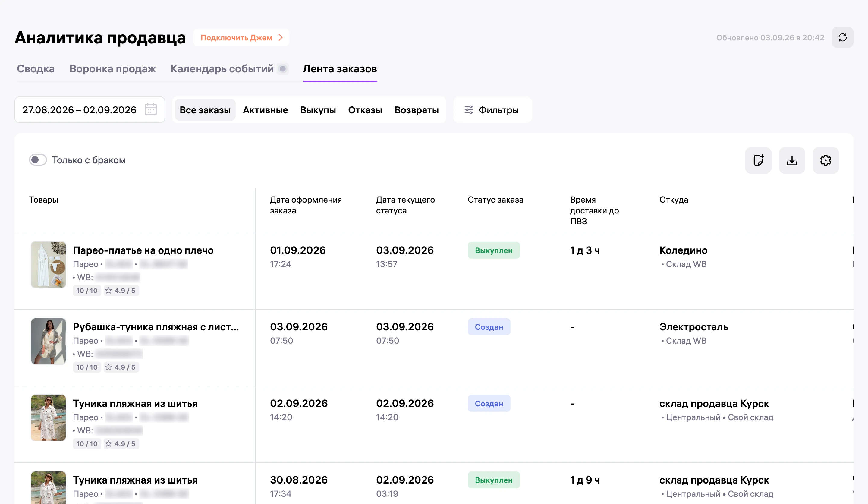The width and height of the screenshot is (868, 504).
Task: Open table settings gear icon
Action: [x=826, y=160]
